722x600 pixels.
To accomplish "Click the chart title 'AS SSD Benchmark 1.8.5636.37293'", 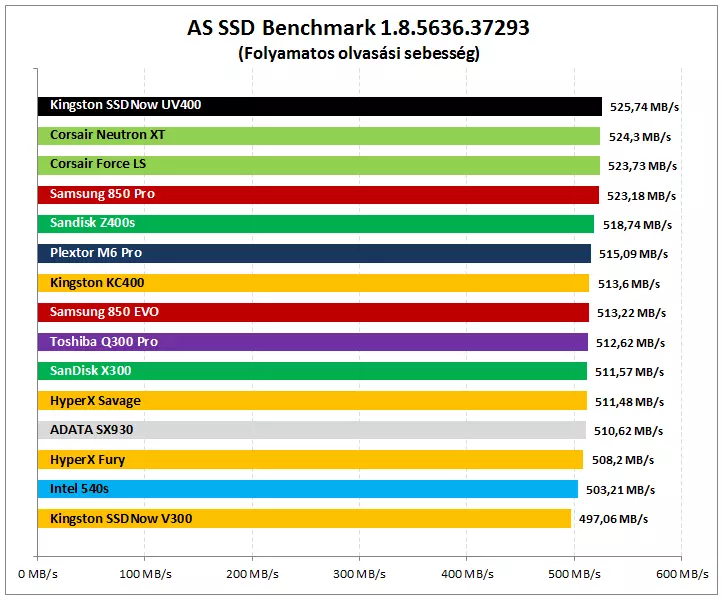I will pos(358,28).
